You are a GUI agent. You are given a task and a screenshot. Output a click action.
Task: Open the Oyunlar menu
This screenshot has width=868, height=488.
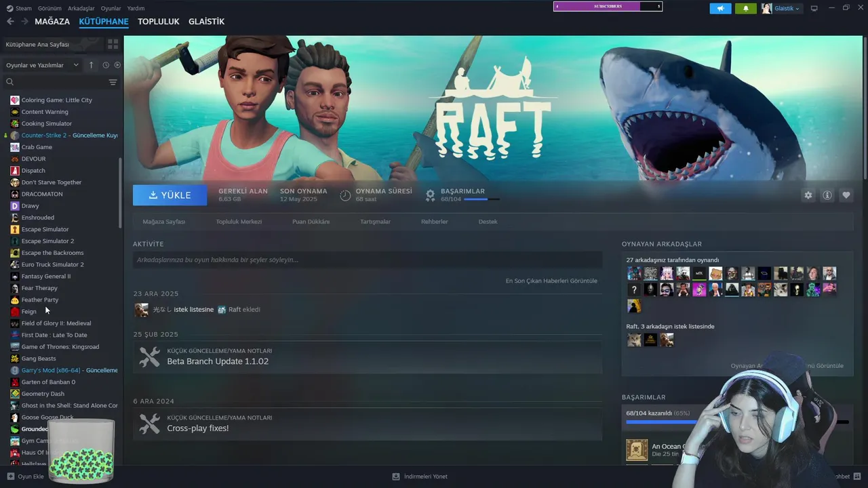click(111, 8)
